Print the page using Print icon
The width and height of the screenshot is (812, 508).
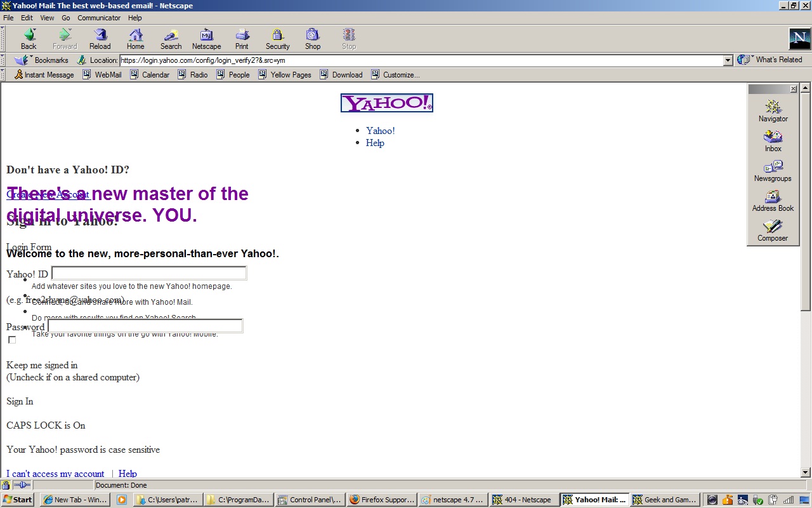click(x=242, y=39)
